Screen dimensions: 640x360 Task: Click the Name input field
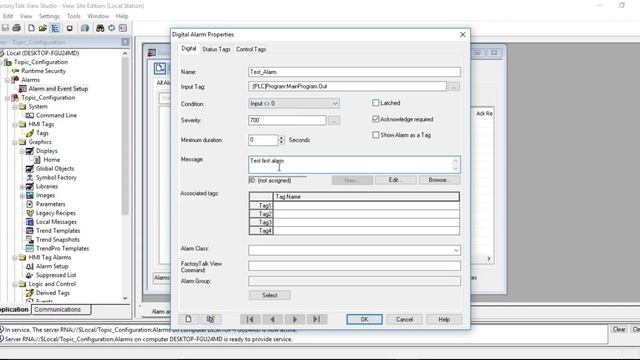click(x=354, y=72)
